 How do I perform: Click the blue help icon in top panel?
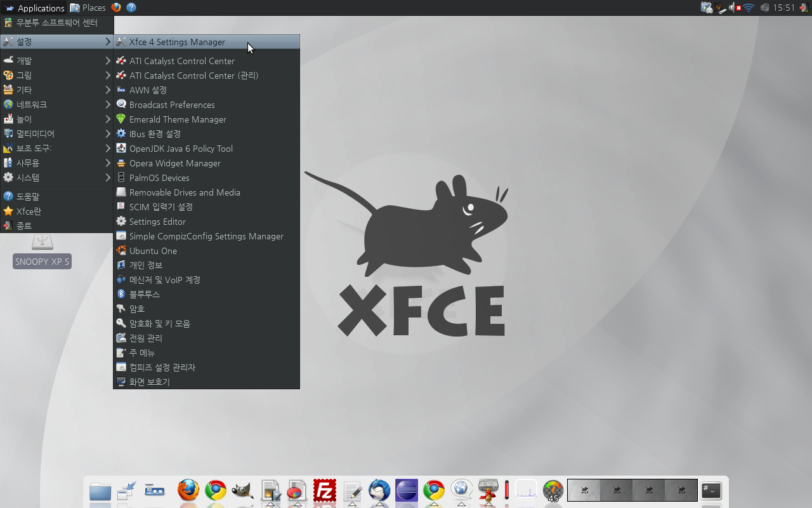pos(131,8)
